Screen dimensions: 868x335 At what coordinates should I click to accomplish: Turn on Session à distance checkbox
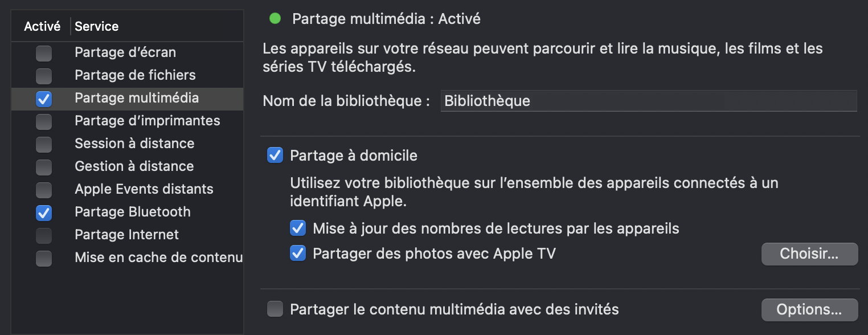tap(44, 144)
